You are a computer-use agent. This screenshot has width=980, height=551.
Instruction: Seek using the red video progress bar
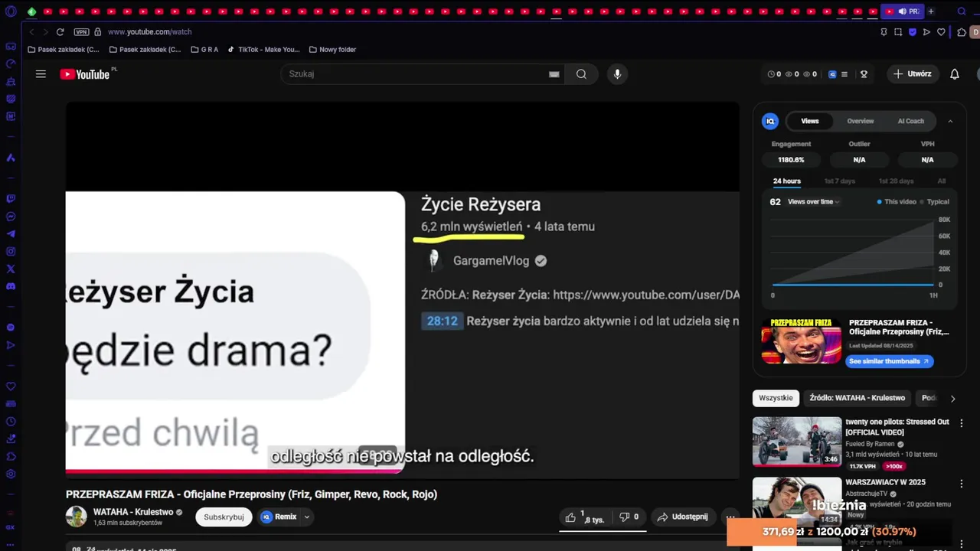[234, 471]
